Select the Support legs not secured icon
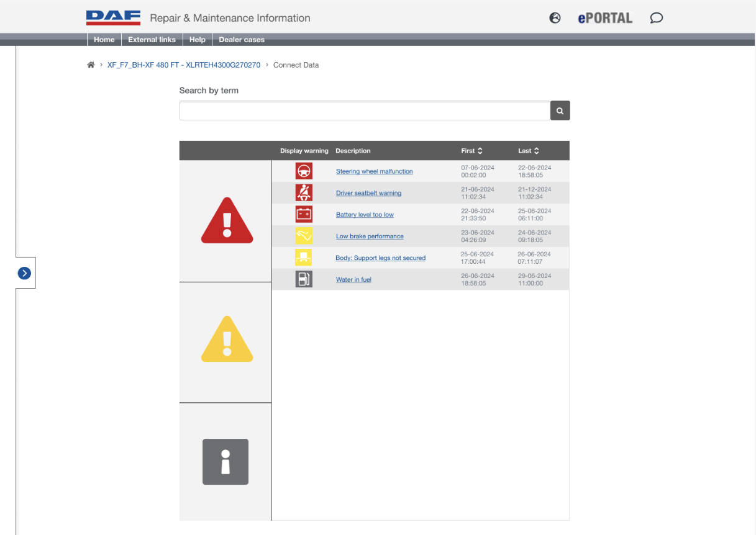 [304, 257]
